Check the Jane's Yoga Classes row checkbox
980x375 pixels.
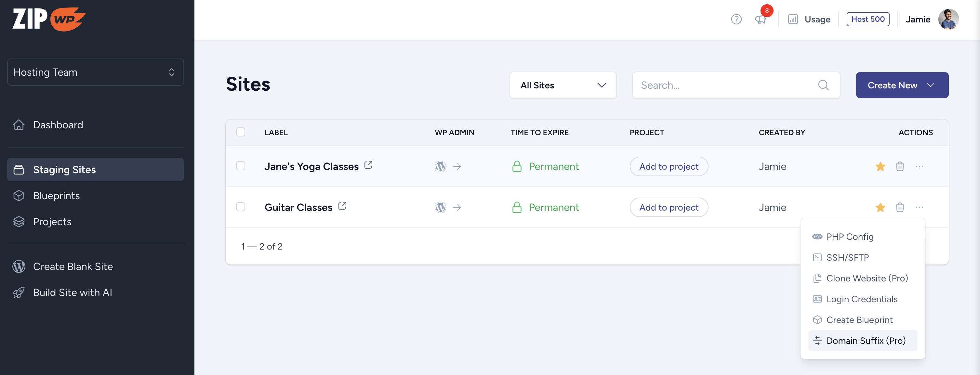click(240, 166)
